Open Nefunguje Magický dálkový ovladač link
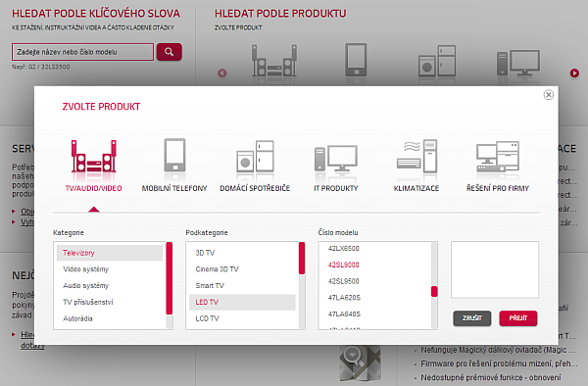This screenshot has height=386, width=588. point(498,350)
